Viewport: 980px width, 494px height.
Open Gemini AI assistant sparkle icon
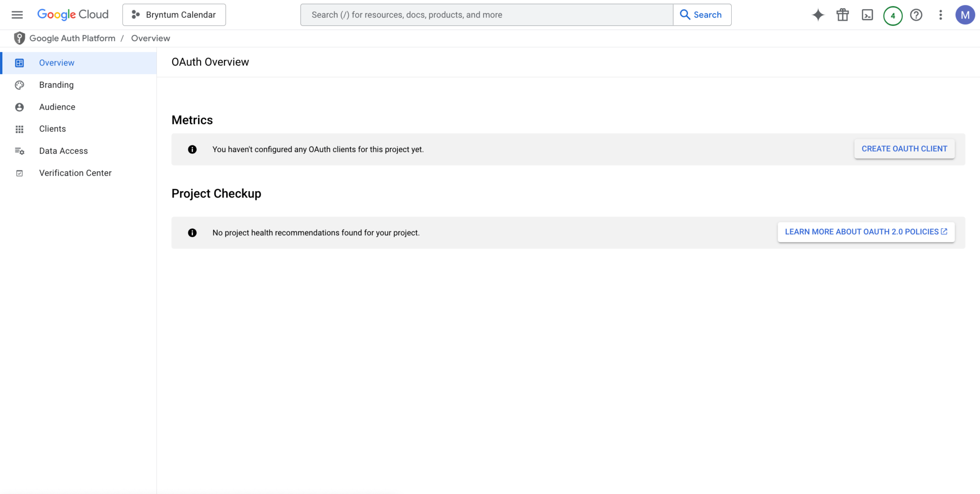click(818, 15)
